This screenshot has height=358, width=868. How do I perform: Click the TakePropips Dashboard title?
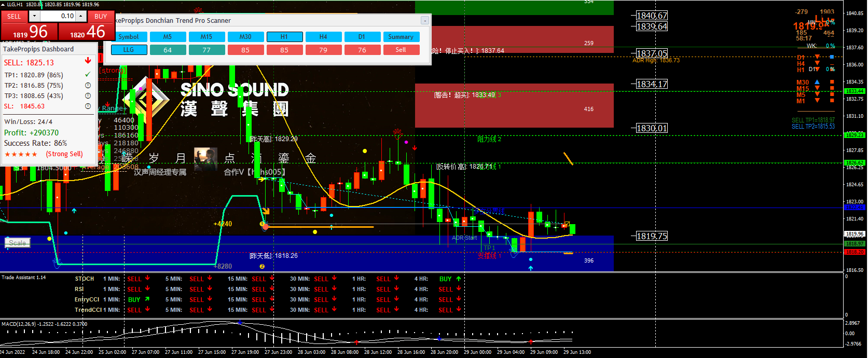[39, 49]
